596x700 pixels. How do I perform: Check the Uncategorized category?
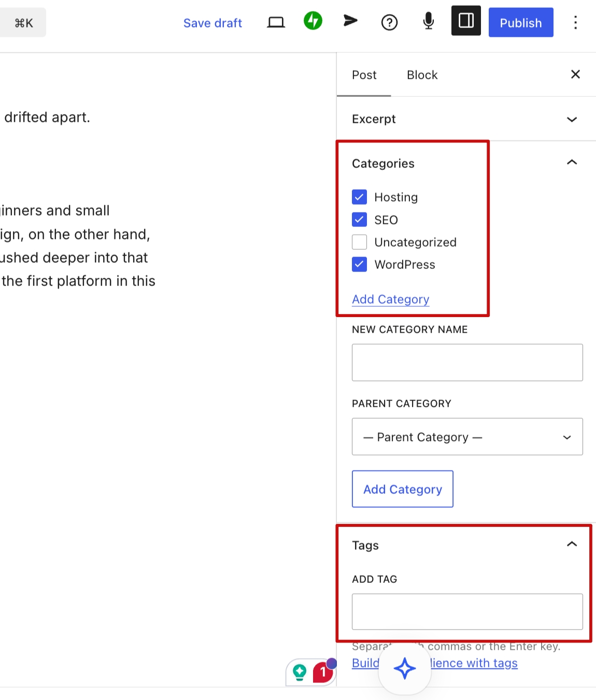(359, 242)
